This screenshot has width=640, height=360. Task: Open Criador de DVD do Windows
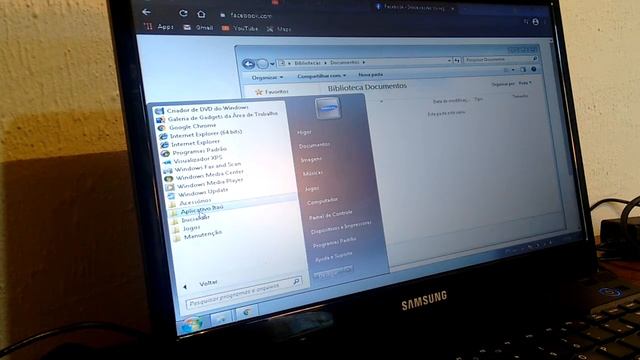[x=202, y=109]
